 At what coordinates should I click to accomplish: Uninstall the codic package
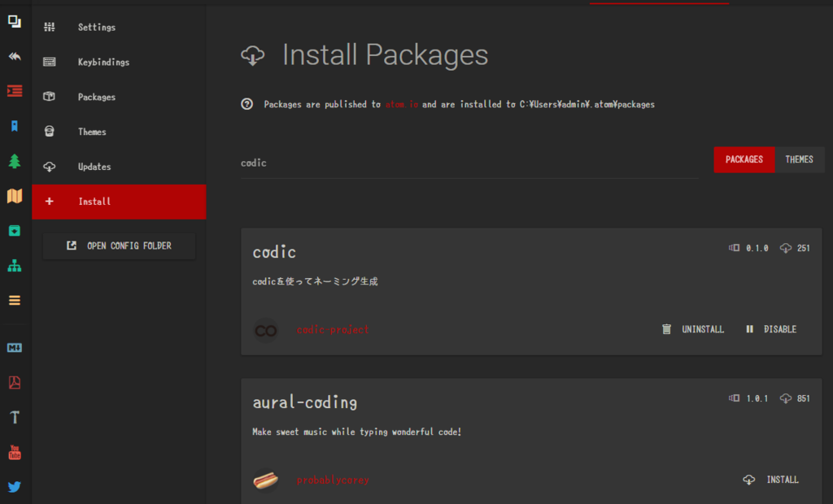click(x=693, y=329)
